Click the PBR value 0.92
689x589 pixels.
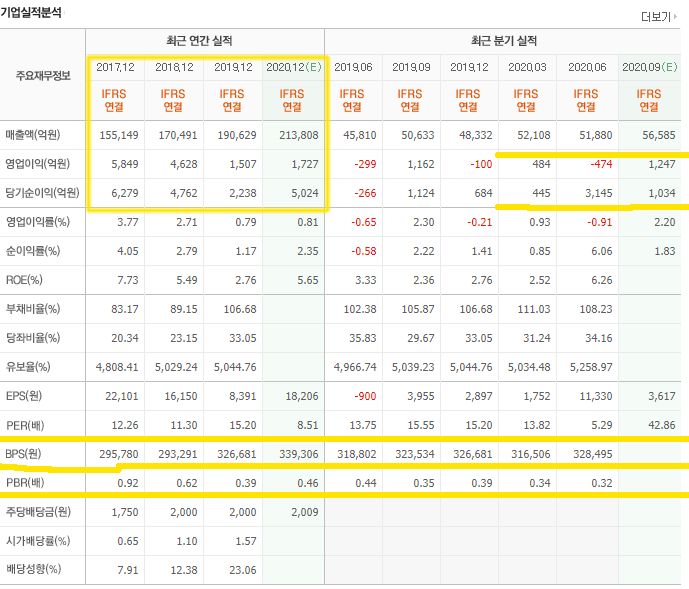coord(128,483)
